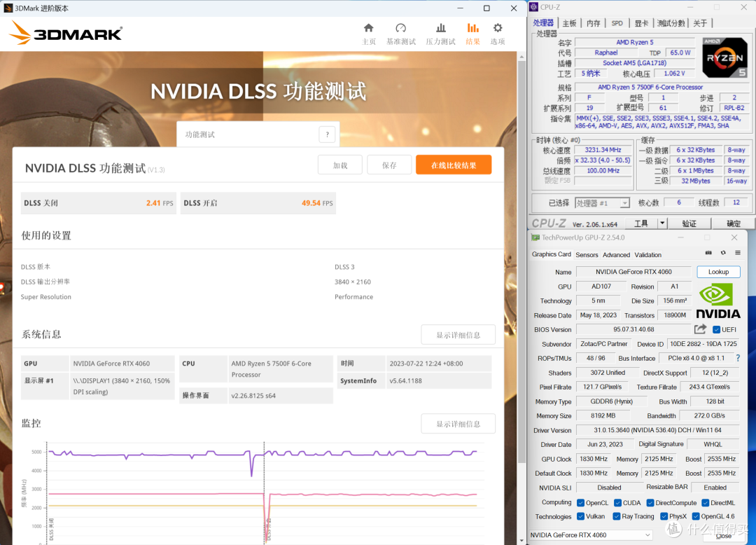Viewport: 756px width, 545px height.
Task: Click the GPU-Z screenshot camera icon
Action: (708, 253)
